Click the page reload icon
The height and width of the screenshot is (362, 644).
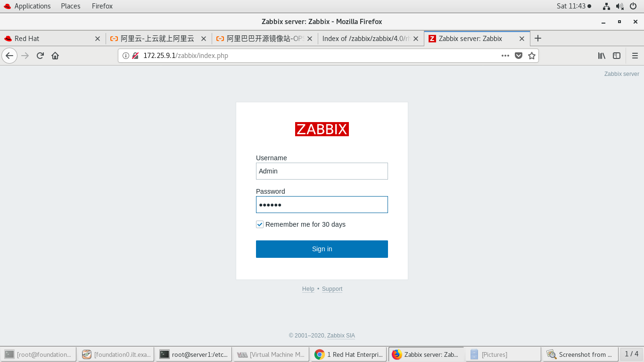point(40,55)
